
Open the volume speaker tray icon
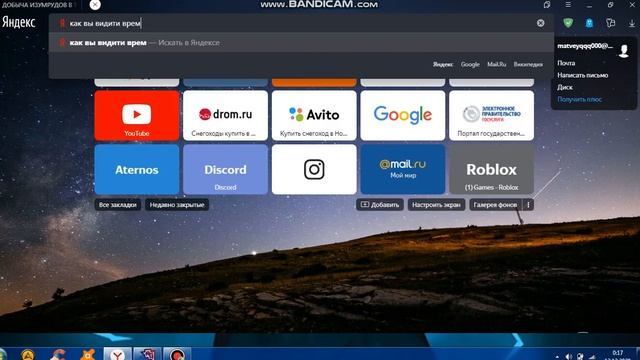(x=569, y=357)
